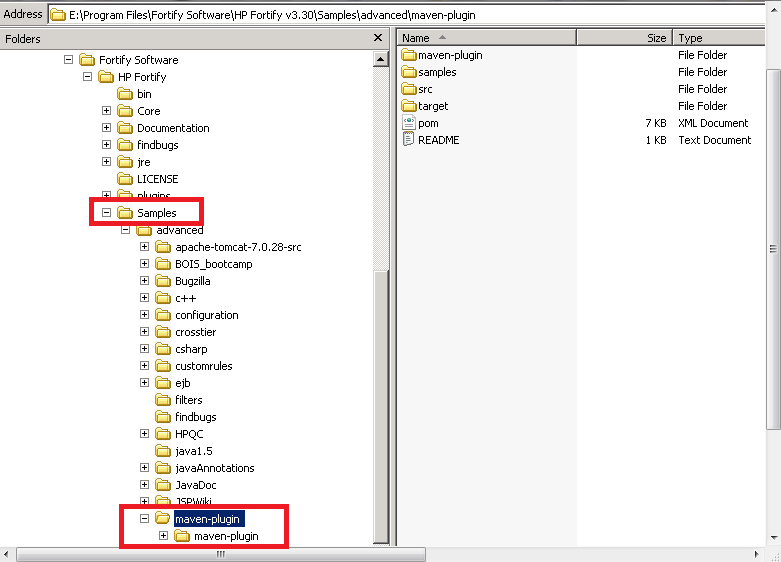Click the target folder icon in file list

tap(409, 106)
